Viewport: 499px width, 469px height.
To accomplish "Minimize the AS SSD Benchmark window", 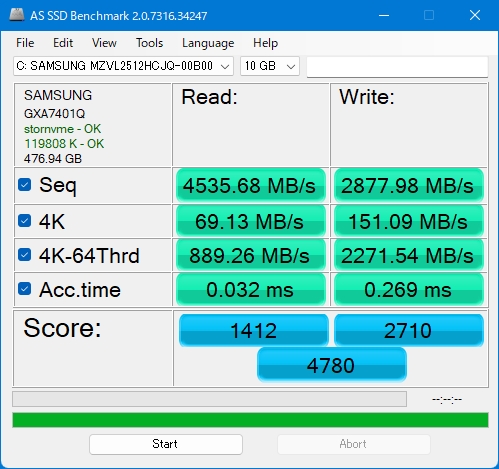I will pos(384,15).
